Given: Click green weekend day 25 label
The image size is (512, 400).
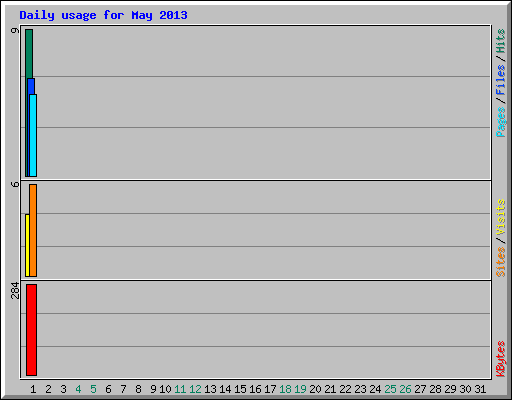Looking at the screenshot, I should [390, 389].
